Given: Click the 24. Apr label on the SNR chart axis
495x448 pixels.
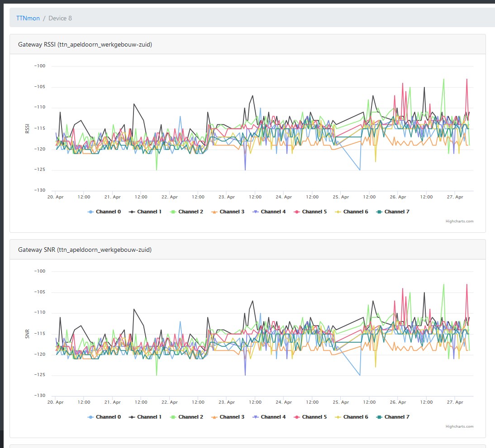Looking at the screenshot, I should pos(284,402).
